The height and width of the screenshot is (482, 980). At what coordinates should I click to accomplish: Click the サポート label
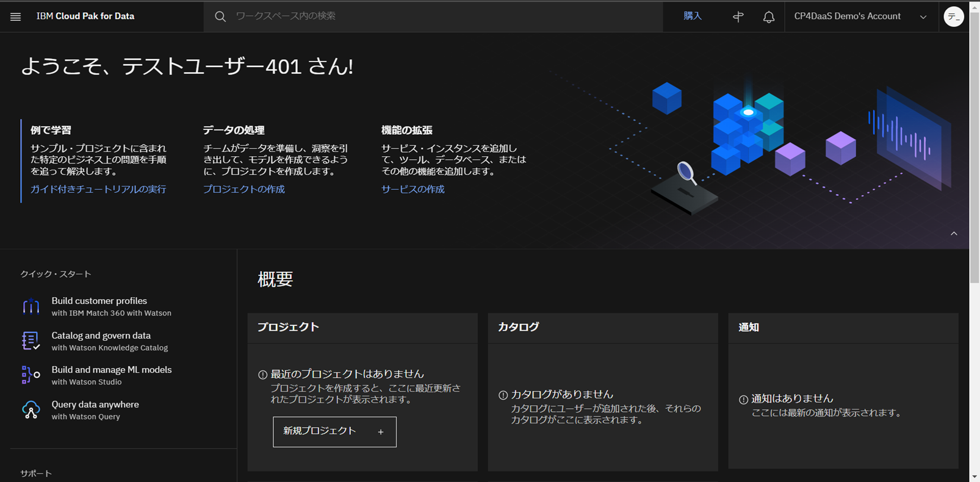pyautogui.click(x=36, y=473)
